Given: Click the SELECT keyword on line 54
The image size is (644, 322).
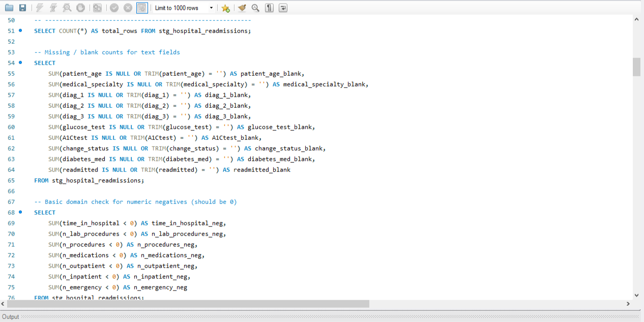Looking at the screenshot, I should (45, 63).
